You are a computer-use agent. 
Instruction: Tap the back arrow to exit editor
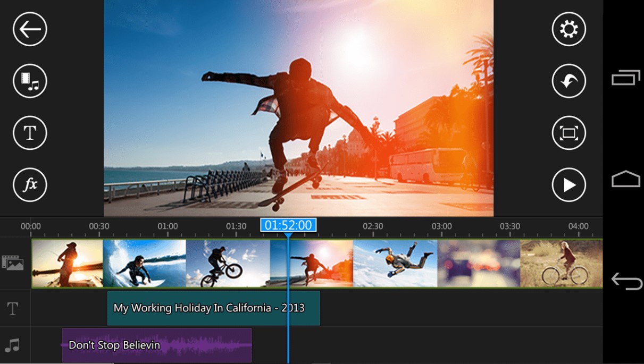coord(29,29)
